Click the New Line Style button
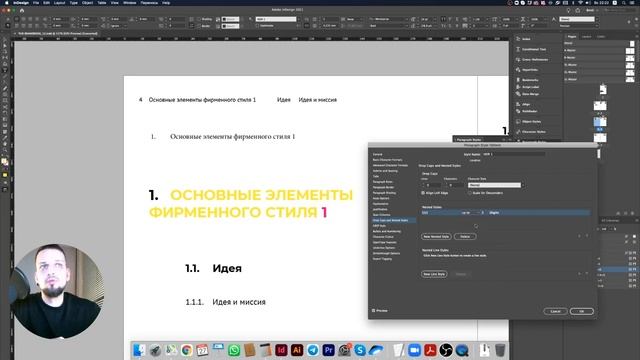Viewport: 640px width, 360px height. click(434, 274)
